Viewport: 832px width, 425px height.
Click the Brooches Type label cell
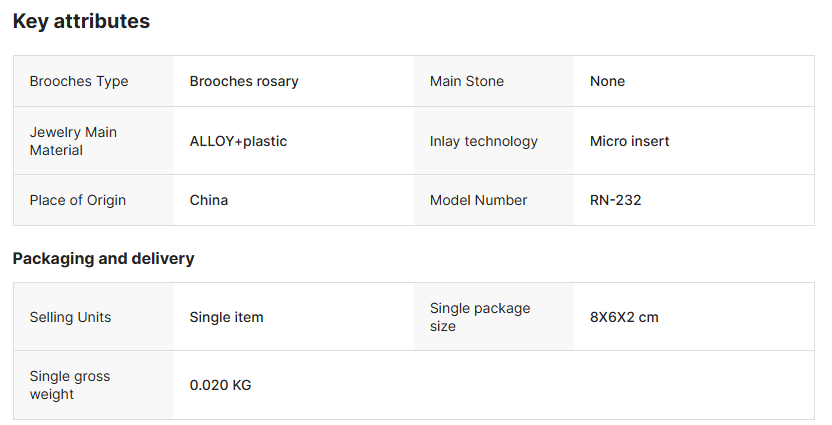(x=79, y=81)
